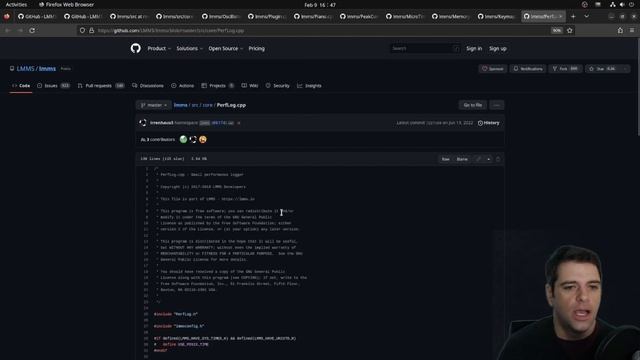Select the Code tab
640x360 pixels.
(21, 86)
